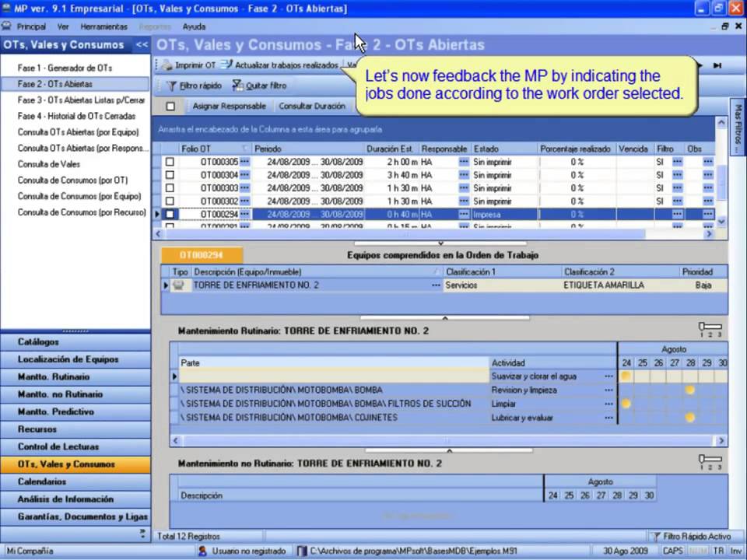Click right arrow of Rutinario grid scrollbar
The image size is (747, 560).
tap(721, 440)
